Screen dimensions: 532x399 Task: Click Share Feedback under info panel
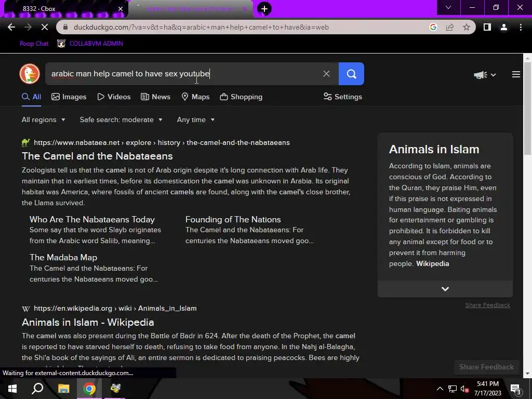(x=487, y=305)
